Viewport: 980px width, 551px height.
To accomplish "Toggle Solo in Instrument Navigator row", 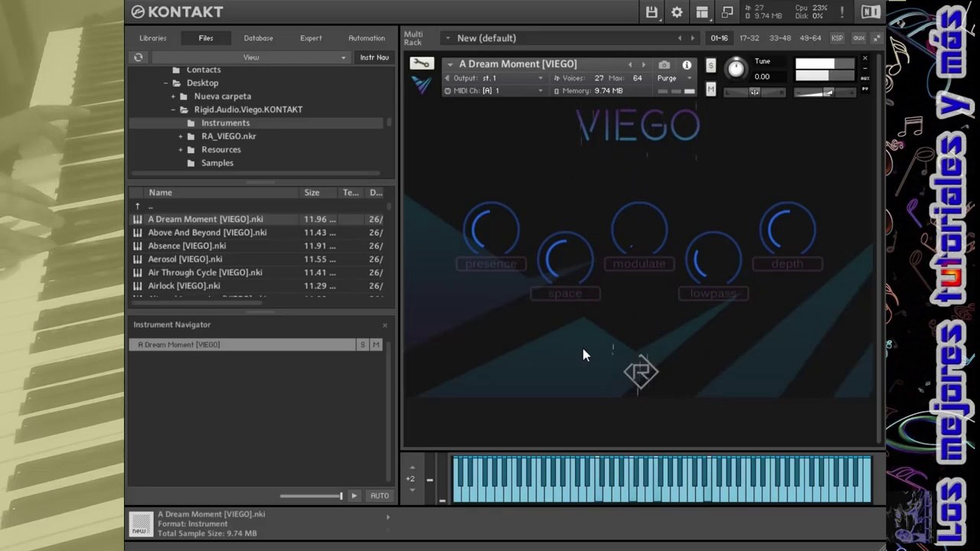I will pos(362,345).
